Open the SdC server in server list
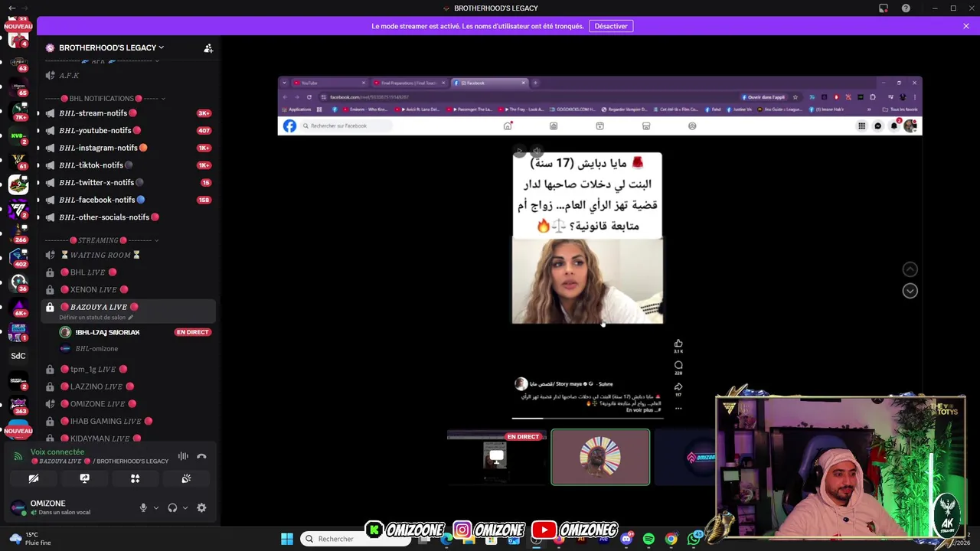980x551 pixels. (18, 356)
